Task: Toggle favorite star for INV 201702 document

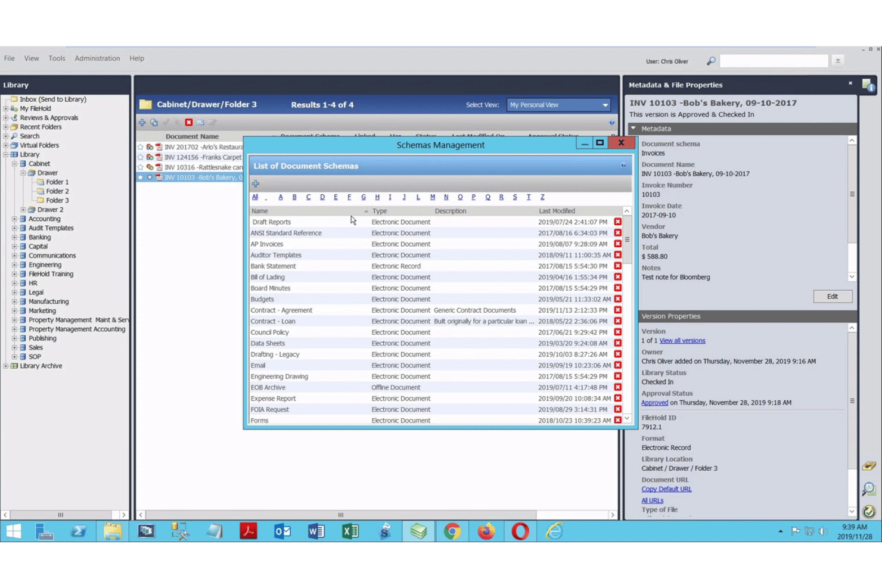Action: pyautogui.click(x=141, y=147)
